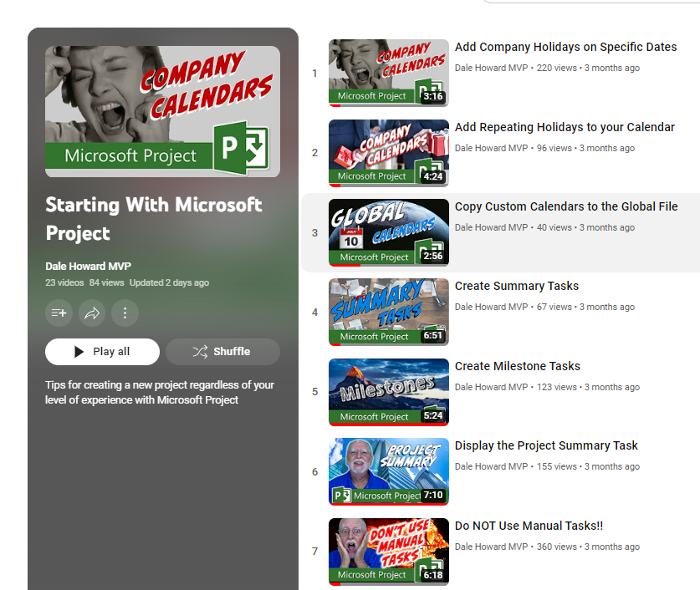Click Play all for the playlist

coord(102,351)
